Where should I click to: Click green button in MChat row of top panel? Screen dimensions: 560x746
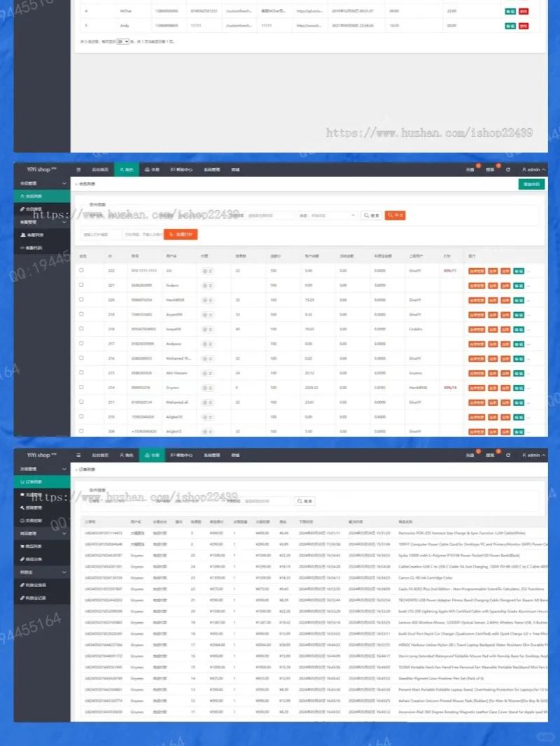point(510,11)
